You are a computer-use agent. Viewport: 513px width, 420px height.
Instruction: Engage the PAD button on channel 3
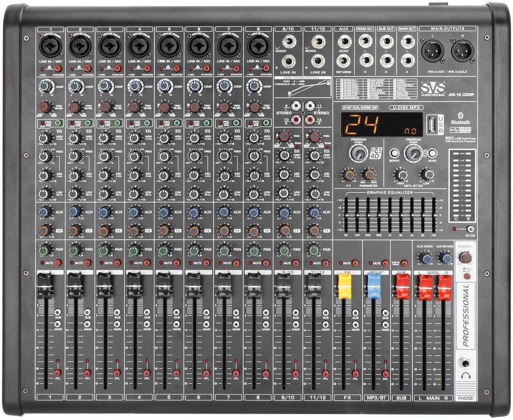(x=117, y=123)
